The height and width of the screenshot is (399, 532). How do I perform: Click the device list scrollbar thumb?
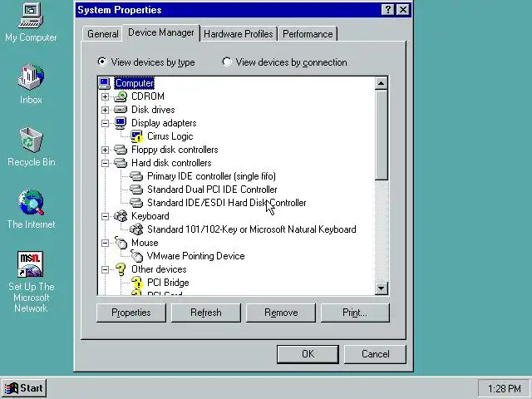click(382, 135)
